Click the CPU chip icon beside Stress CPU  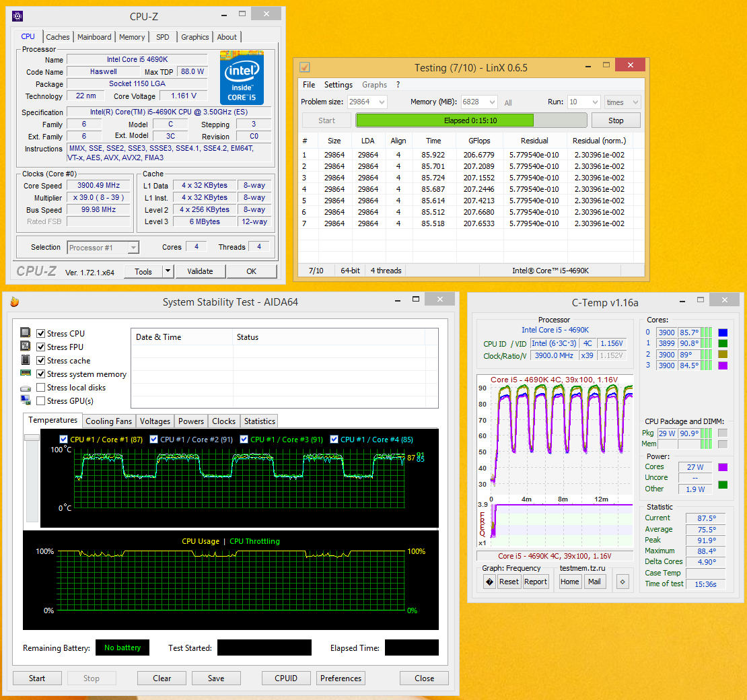click(x=26, y=333)
